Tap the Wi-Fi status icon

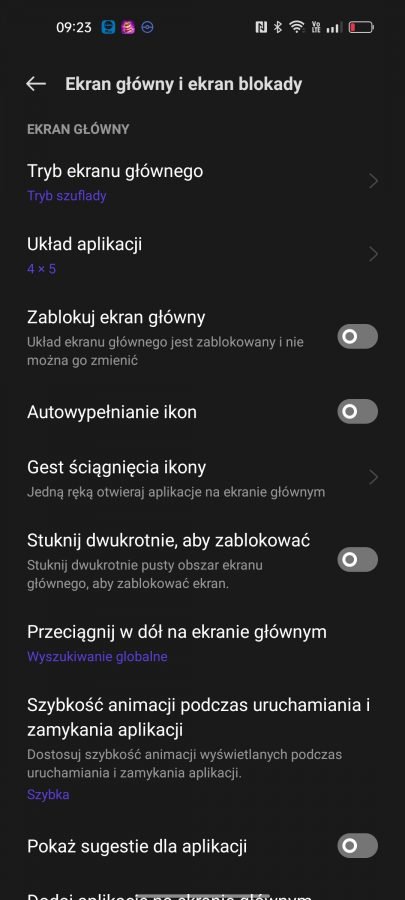297,27
